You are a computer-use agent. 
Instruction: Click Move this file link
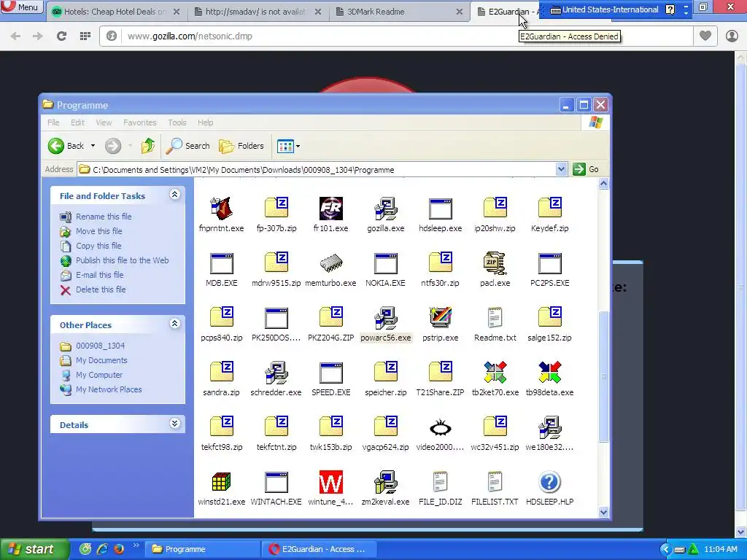click(x=98, y=231)
